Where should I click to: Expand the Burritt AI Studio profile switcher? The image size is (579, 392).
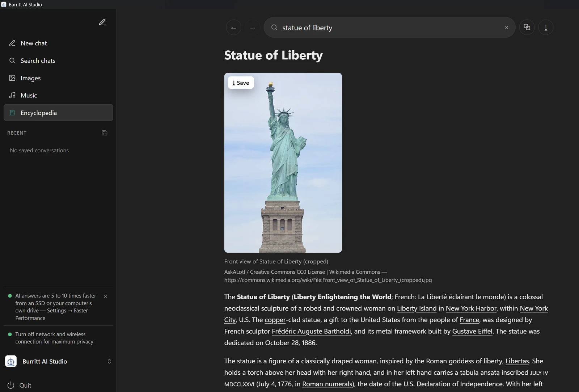pos(109,361)
